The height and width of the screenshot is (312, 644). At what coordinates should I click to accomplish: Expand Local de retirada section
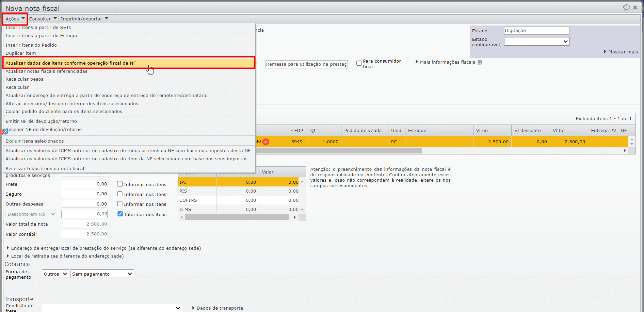click(x=65, y=256)
